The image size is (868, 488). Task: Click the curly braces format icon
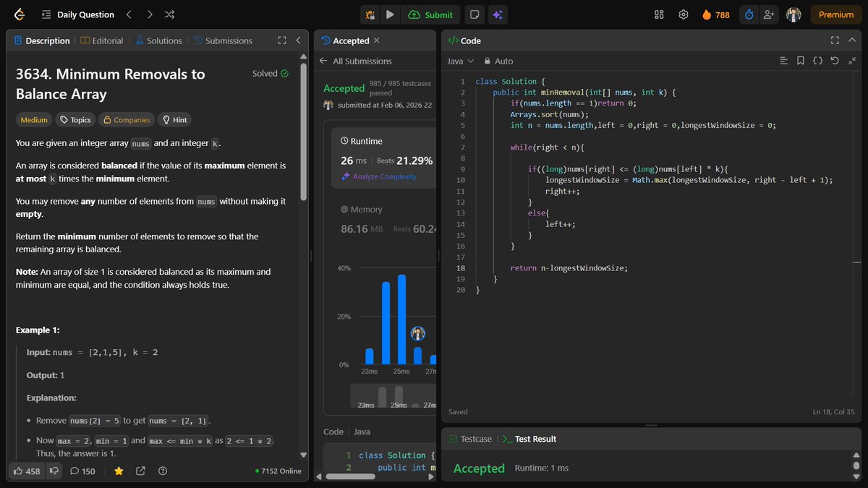[818, 61]
